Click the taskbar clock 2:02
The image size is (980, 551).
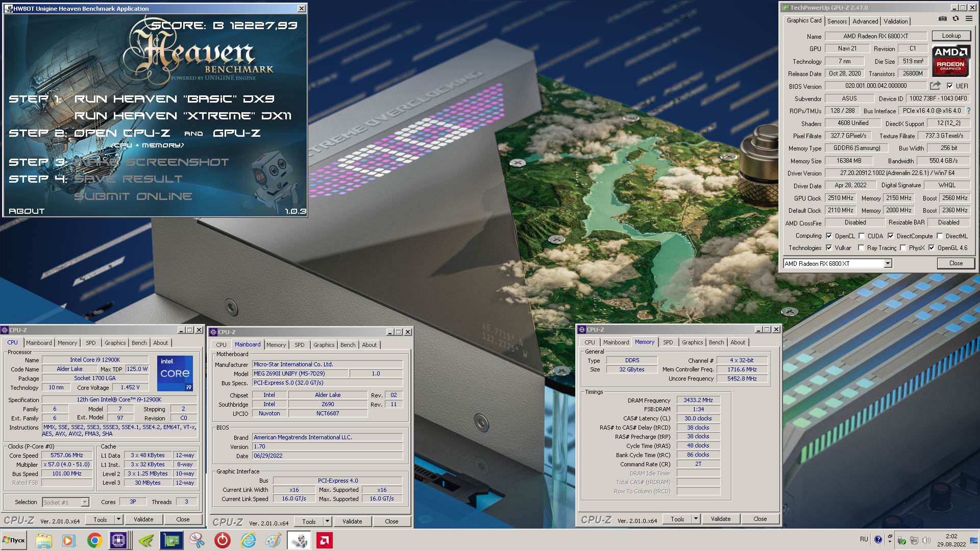[x=951, y=536]
